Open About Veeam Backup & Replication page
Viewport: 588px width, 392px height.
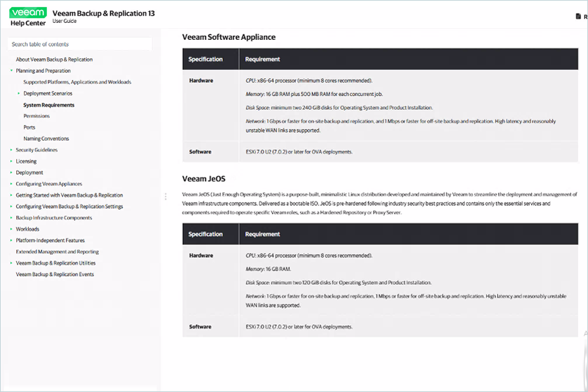[54, 59]
